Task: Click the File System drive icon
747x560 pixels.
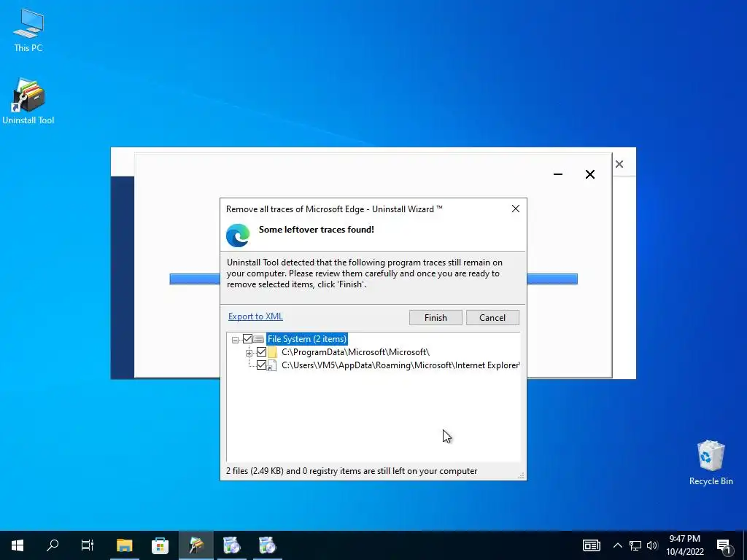Action: [x=259, y=339]
